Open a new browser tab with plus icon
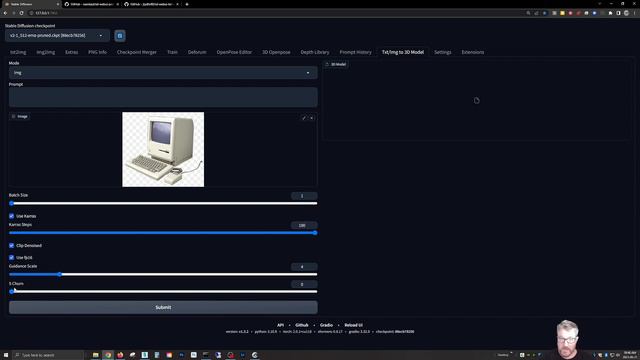The image size is (640, 360). point(187,4)
